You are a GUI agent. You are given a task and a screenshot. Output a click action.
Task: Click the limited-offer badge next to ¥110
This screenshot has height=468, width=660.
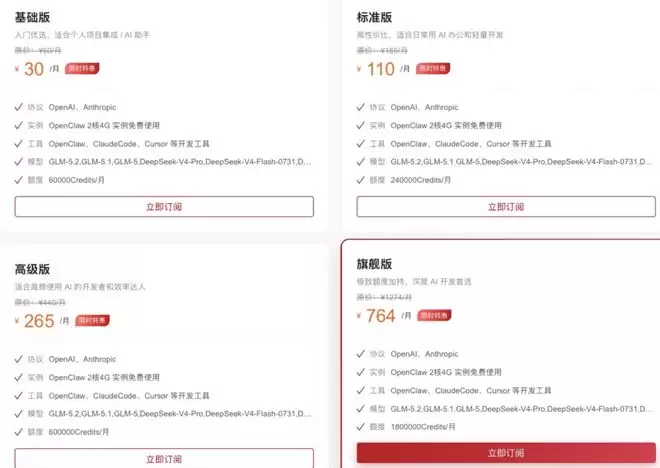(433, 68)
